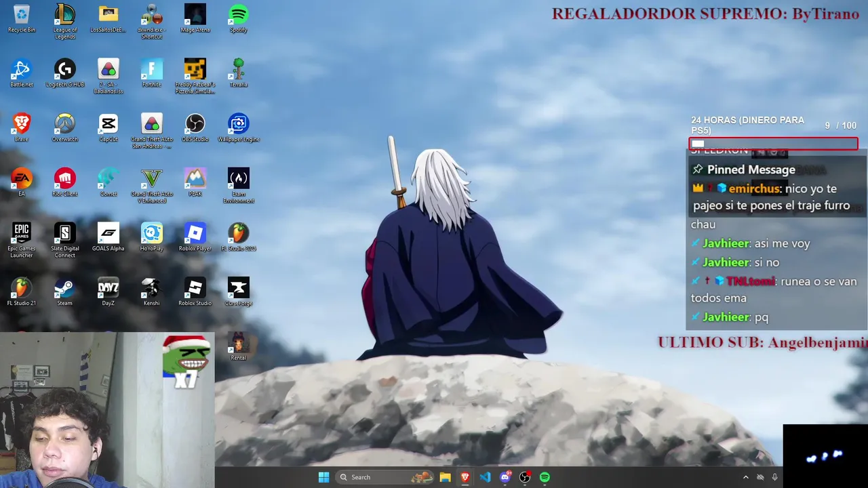The height and width of the screenshot is (488, 868).
Task: Open Freddy Fazbear's Pizzeria Simulator shortcut
Action: (195, 77)
